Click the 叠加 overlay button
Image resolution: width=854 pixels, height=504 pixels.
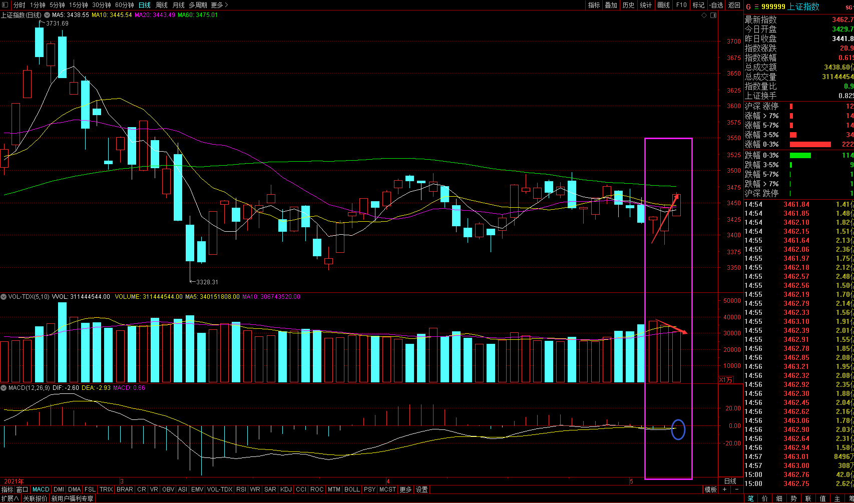tap(611, 5)
